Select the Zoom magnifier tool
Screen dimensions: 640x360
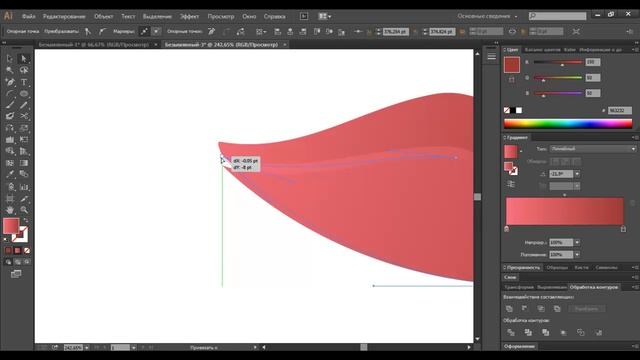(24, 210)
